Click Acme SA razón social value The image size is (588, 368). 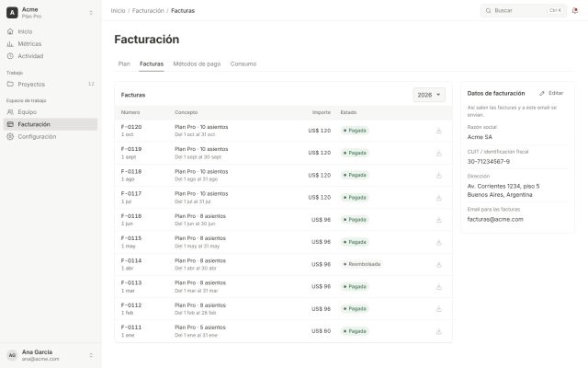click(x=480, y=137)
